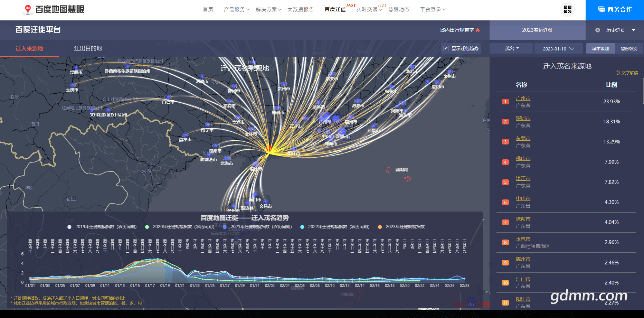Screen dimensions: 644x318
Task: Click rank badge 2 for 深圳市
Action: coord(505,122)
